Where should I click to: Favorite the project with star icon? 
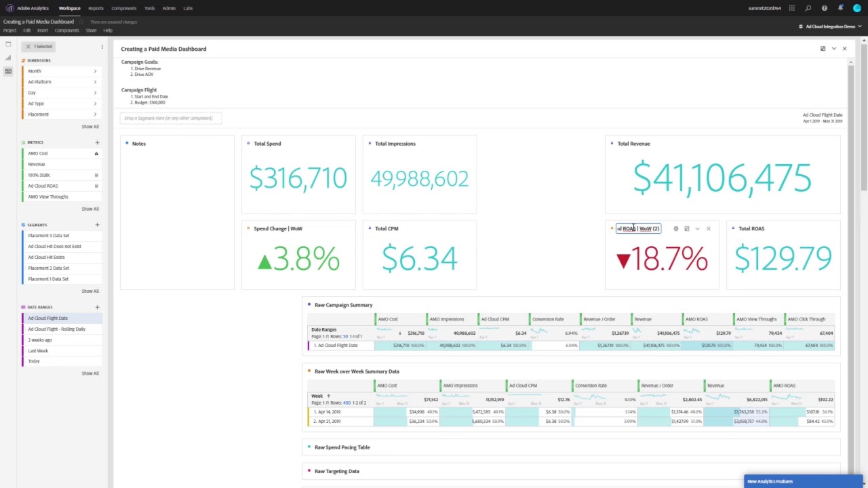tap(81, 22)
